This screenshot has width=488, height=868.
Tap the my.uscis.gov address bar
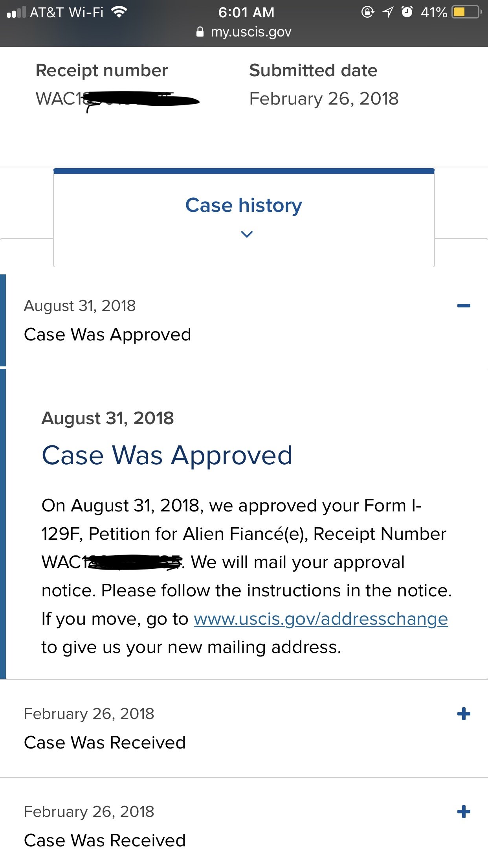point(251,32)
